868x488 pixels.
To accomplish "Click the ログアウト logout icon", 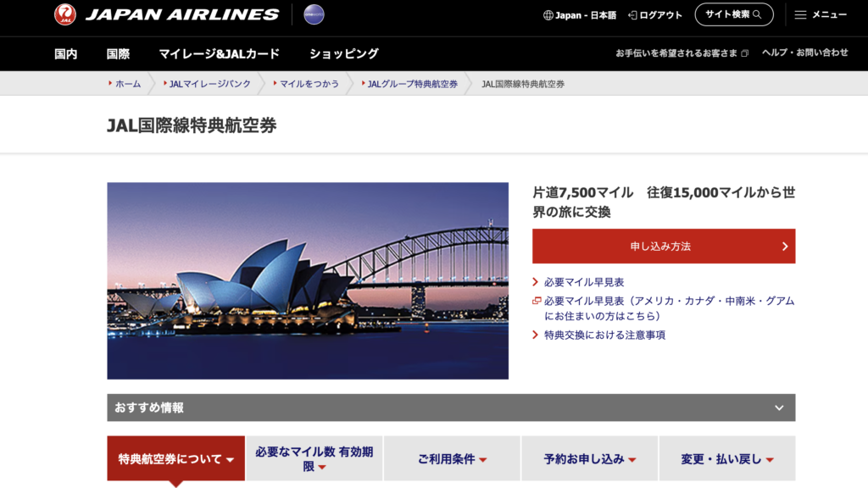I will [633, 15].
